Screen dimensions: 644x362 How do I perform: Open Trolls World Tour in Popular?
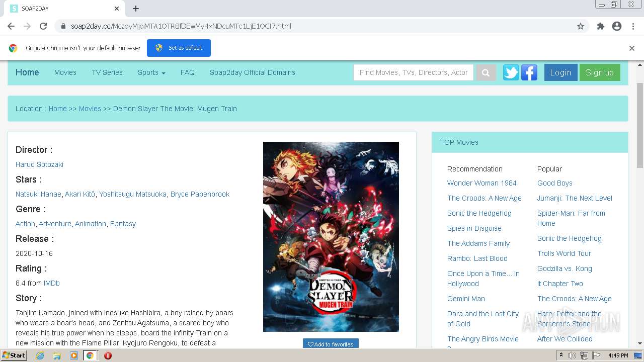(x=564, y=253)
